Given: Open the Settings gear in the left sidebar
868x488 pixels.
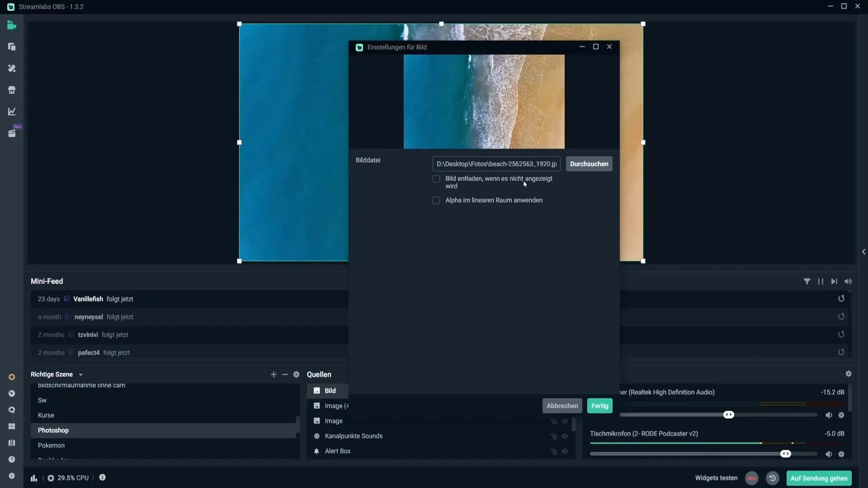Looking at the screenshot, I should [x=12, y=476].
